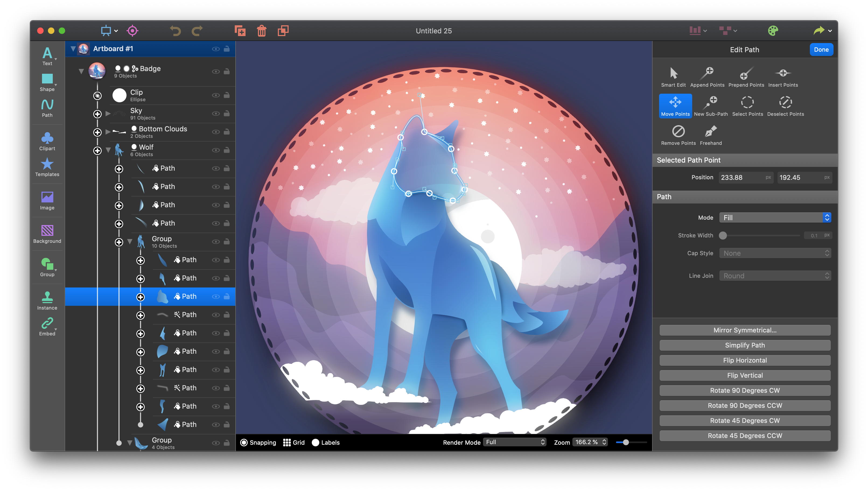Expand the Sky layer group
The image size is (868, 491).
point(108,113)
